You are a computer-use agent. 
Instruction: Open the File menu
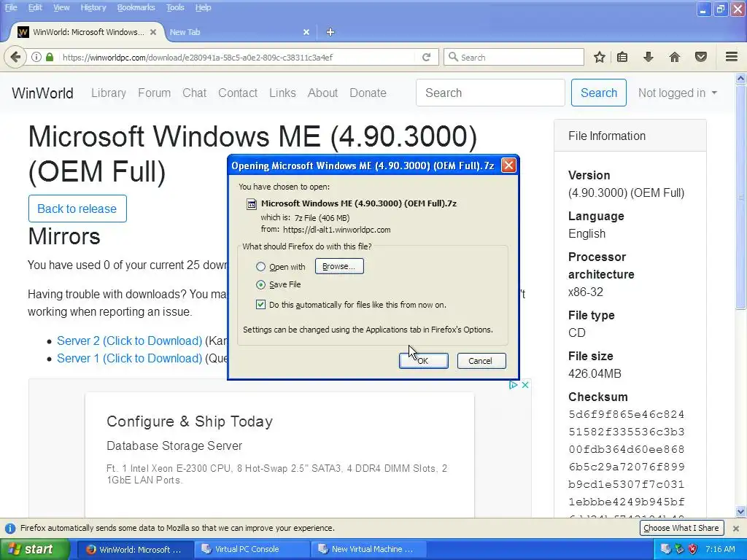(x=11, y=7)
